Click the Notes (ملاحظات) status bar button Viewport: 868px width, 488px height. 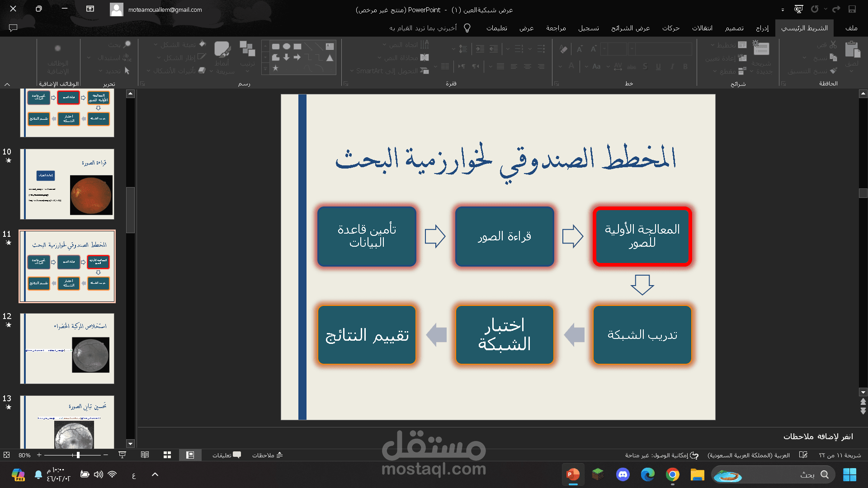[268, 455]
